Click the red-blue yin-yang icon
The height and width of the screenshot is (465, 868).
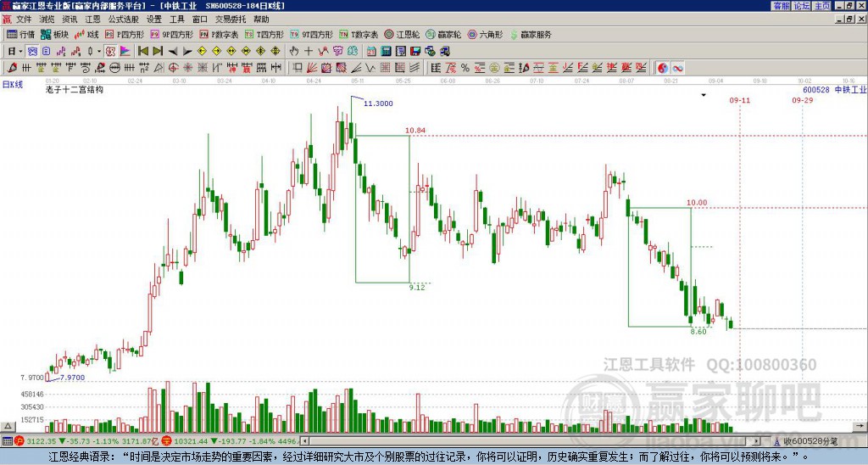[663, 68]
